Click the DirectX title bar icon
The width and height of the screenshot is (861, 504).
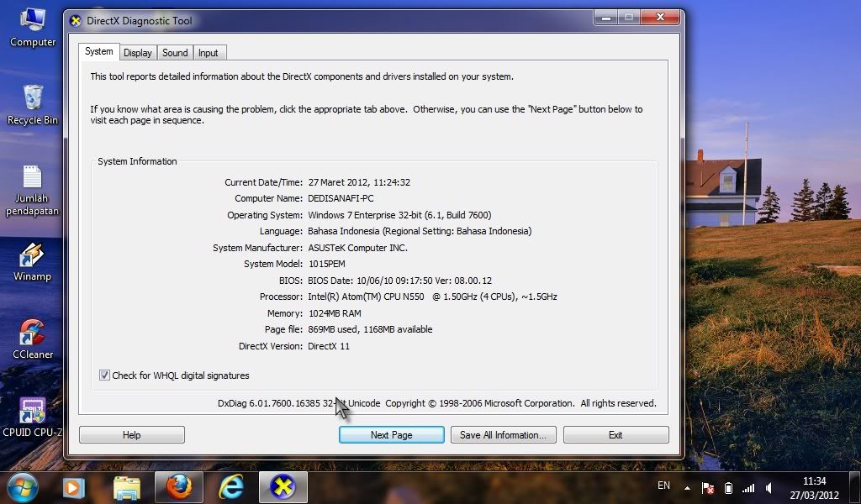pos(76,21)
